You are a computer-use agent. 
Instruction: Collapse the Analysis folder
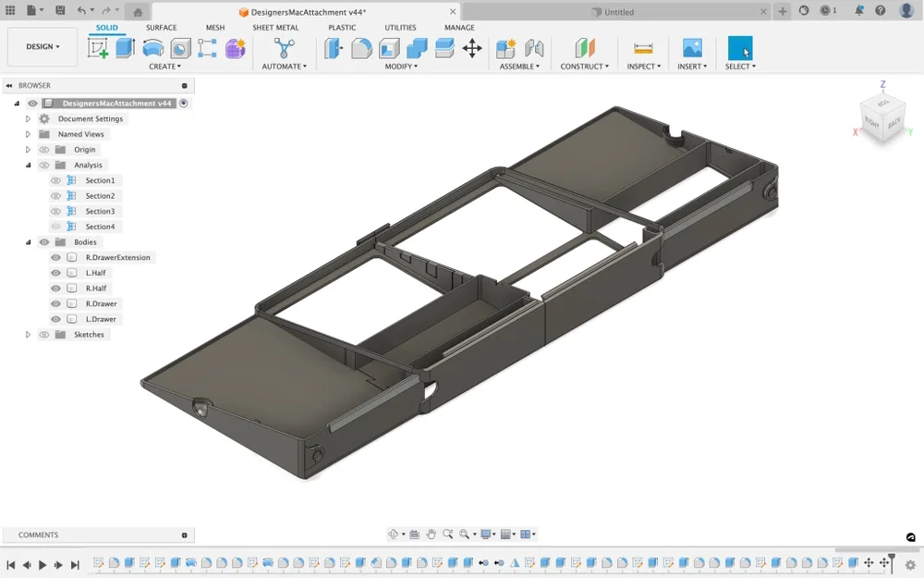[28, 166]
